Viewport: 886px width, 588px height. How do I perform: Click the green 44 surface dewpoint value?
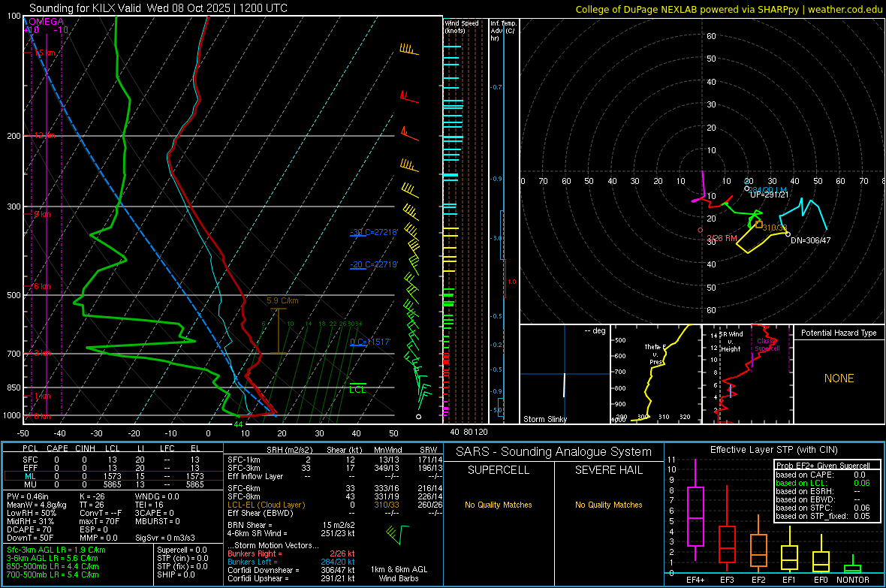tap(239, 424)
